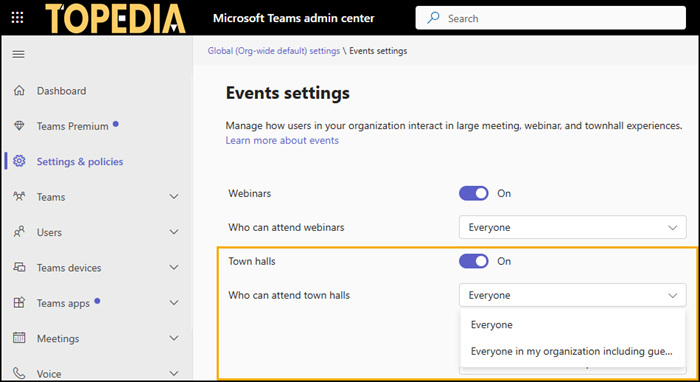Open Teams Premium in the sidebar

(73, 126)
